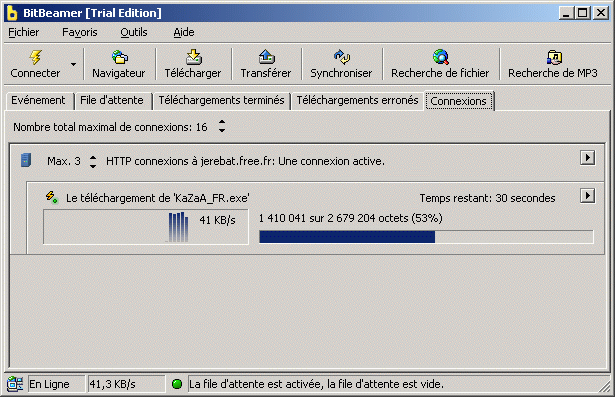Open the Connecter dropdown arrow

pos(73,64)
